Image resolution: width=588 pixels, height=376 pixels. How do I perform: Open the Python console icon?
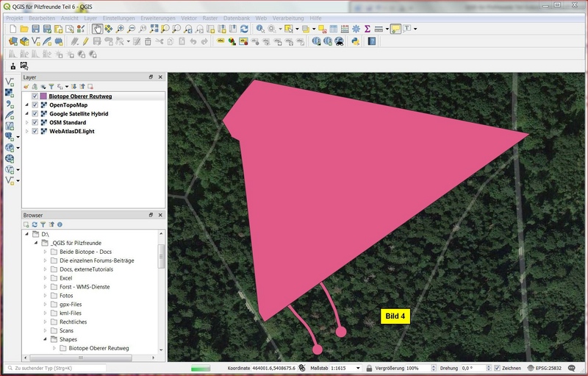[x=355, y=42]
